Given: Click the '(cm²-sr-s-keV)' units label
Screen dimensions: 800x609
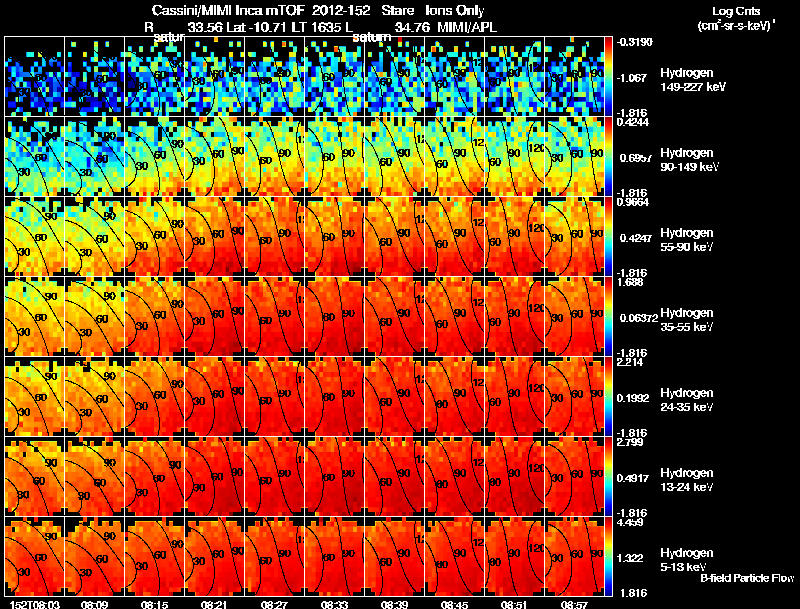Looking at the screenshot, I should [x=737, y=25].
